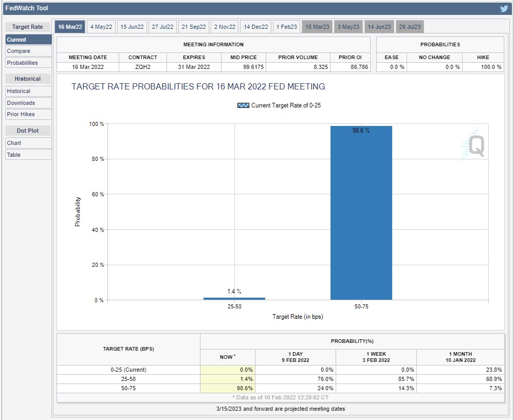Screen dimensions: 514x420
Task: Click the 86,786 prior OI value
Action: 350,67
